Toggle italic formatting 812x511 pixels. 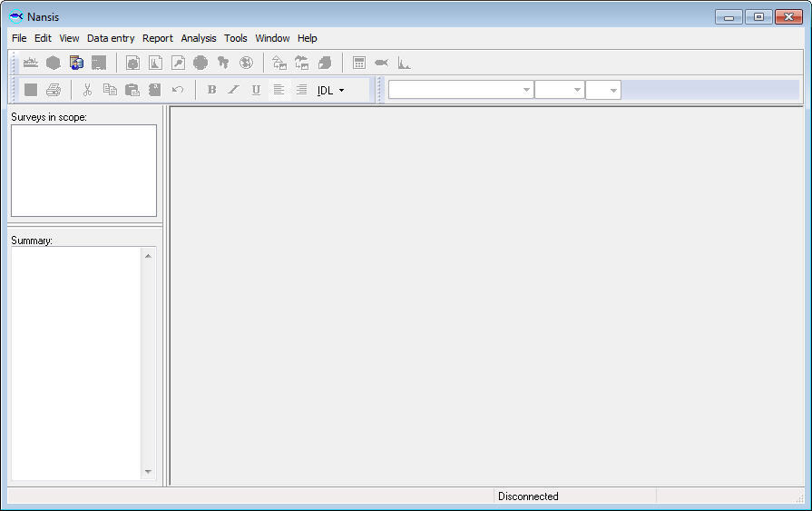tap(233, 90)
